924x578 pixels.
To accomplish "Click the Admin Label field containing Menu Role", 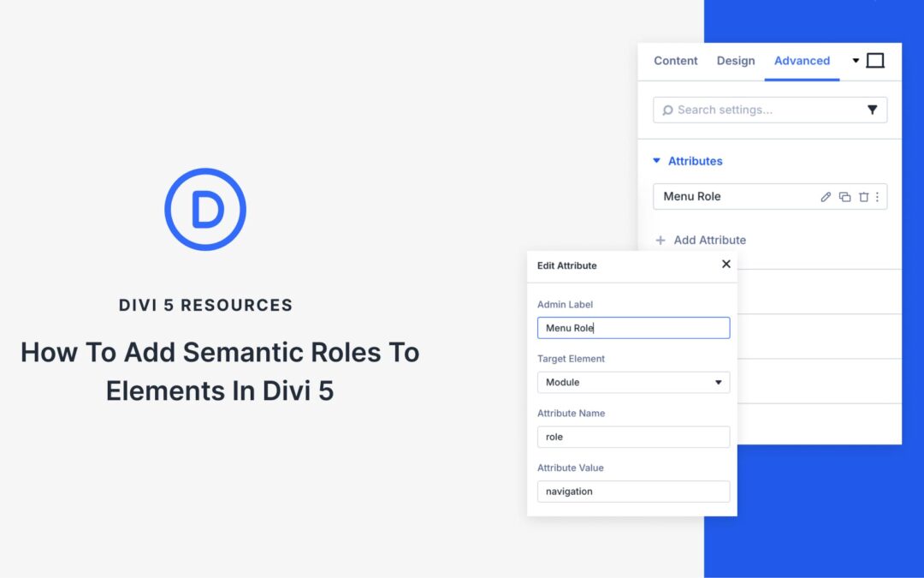I will pos(633,327).
